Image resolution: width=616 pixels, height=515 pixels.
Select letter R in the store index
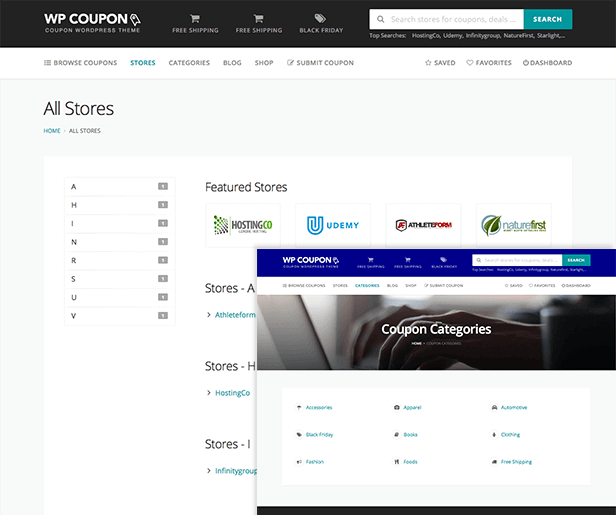click(x=119, y=260)
